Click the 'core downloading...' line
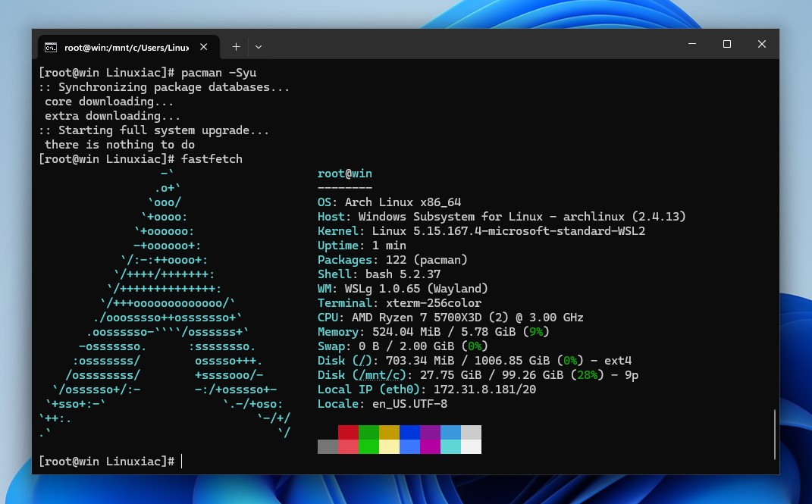812x504 pixels. pyautogui.click(x=108, y=102)
